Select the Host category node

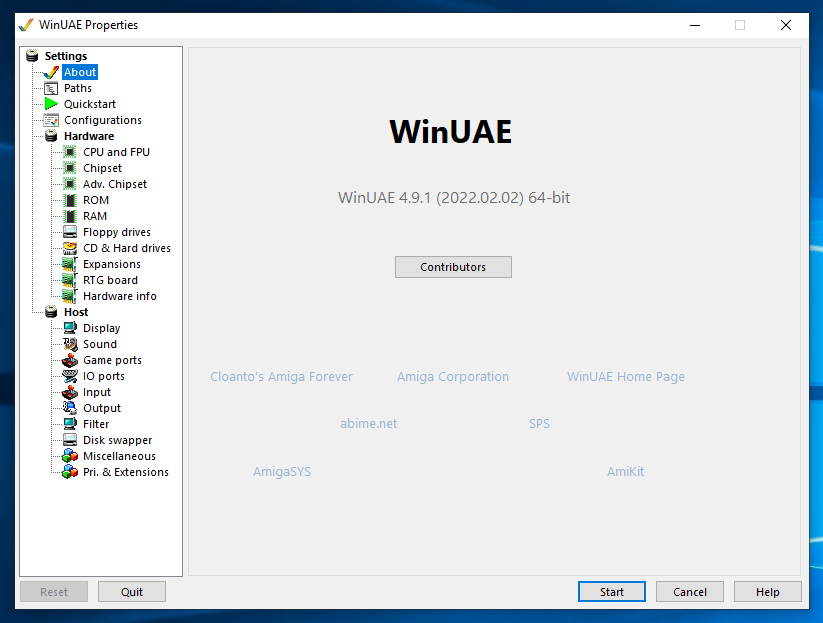[76, 312]
